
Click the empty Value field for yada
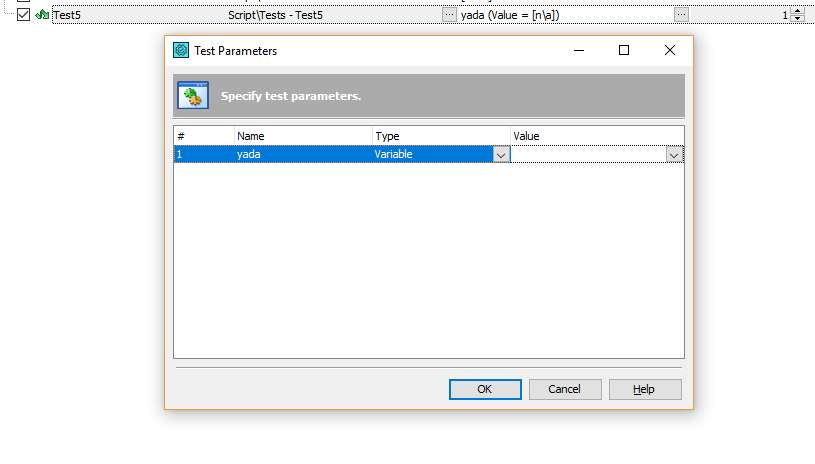[588, 154]
